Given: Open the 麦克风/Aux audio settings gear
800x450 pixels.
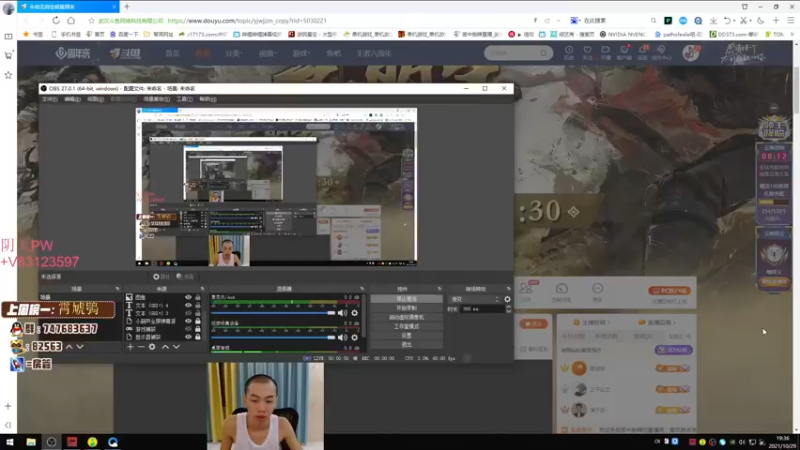Looking at the screenshot, I should pyautogui.click(x=355, y=313).
